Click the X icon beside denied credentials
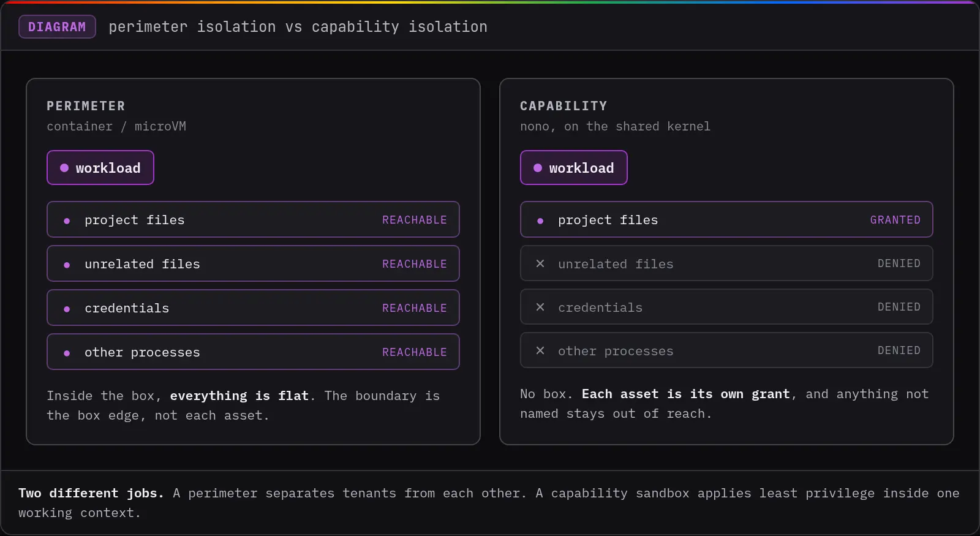The image size is (980, 536). (x=540, y=307)
